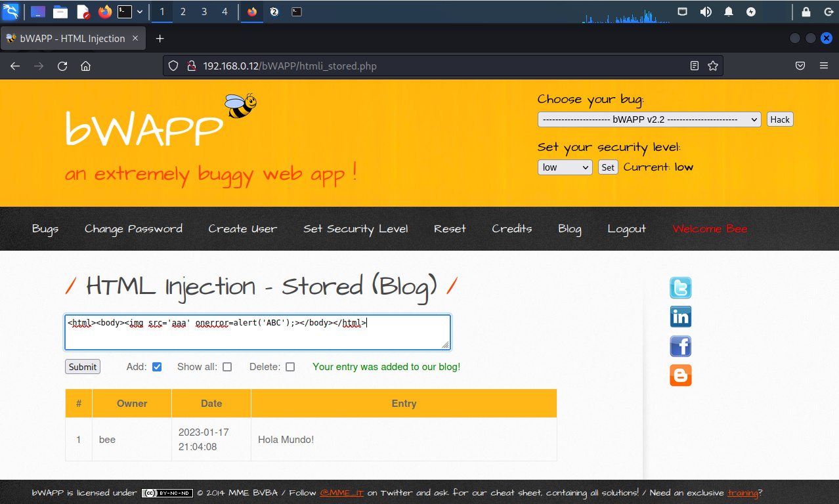Open the security level dropdown
The height and width of the screenshot is (504, 839).
tap(565, 167)
